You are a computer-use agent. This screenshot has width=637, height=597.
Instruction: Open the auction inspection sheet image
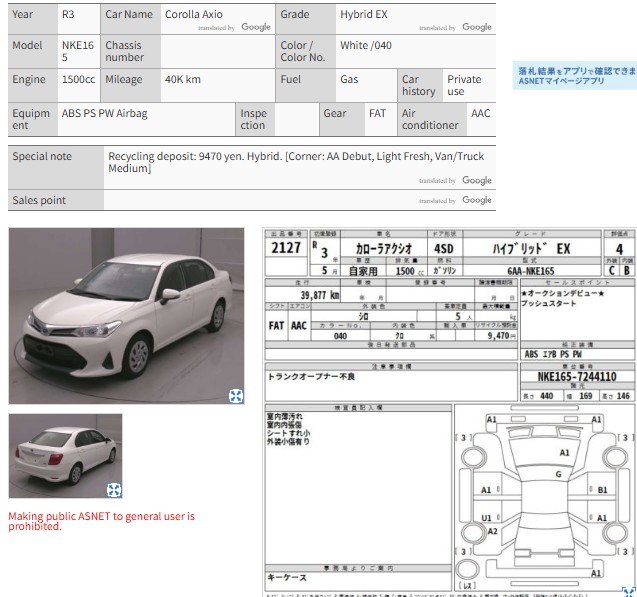[x=449, y=412]
